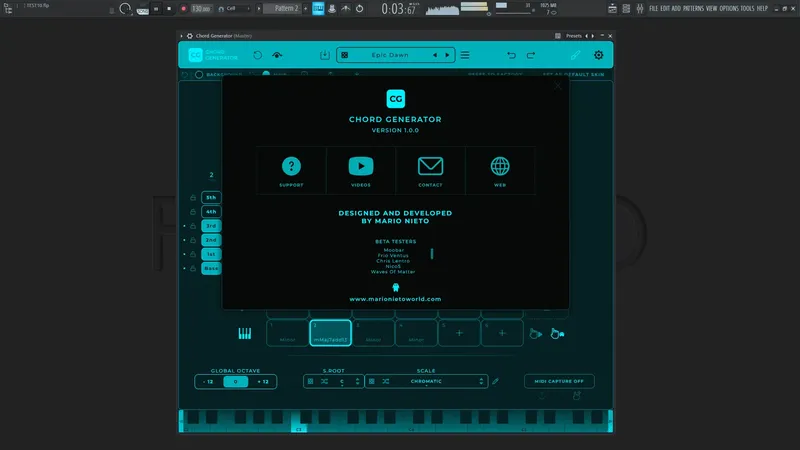
Task: Select chord pad 3
Action: click(x=373, y=333)
